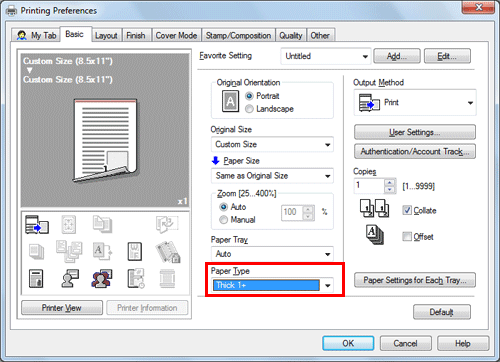Open Output Method dropdown showing Print
This screenshot has height=362, width=500.
[x=415, y=103]
